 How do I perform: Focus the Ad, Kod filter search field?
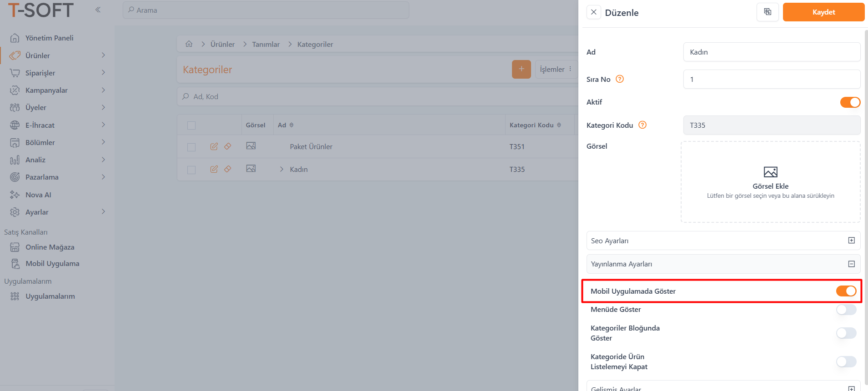[x=377, y=96]
